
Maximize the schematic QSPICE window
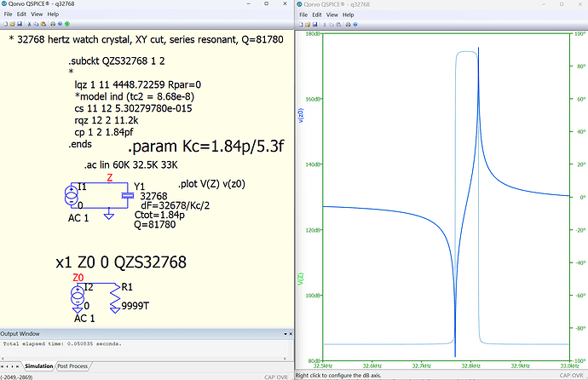(x=266, y=3)
